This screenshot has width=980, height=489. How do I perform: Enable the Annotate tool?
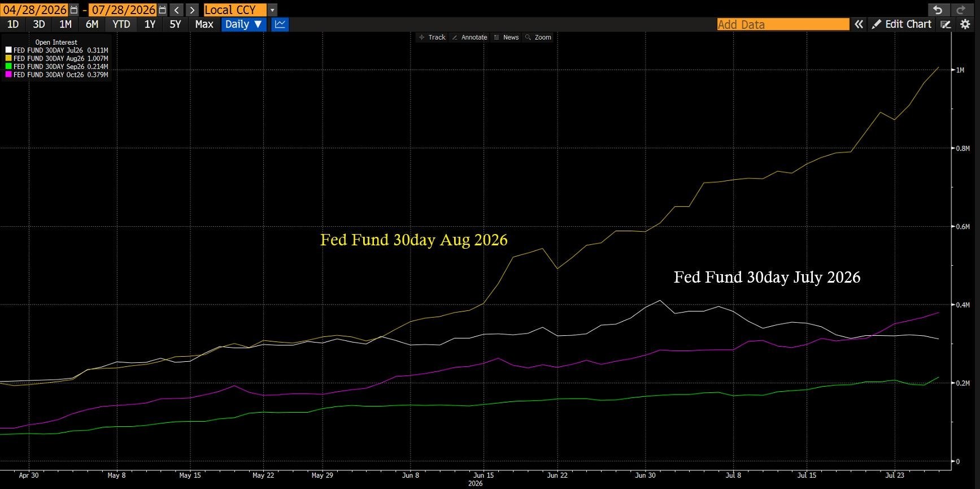(x=469, y=37)
